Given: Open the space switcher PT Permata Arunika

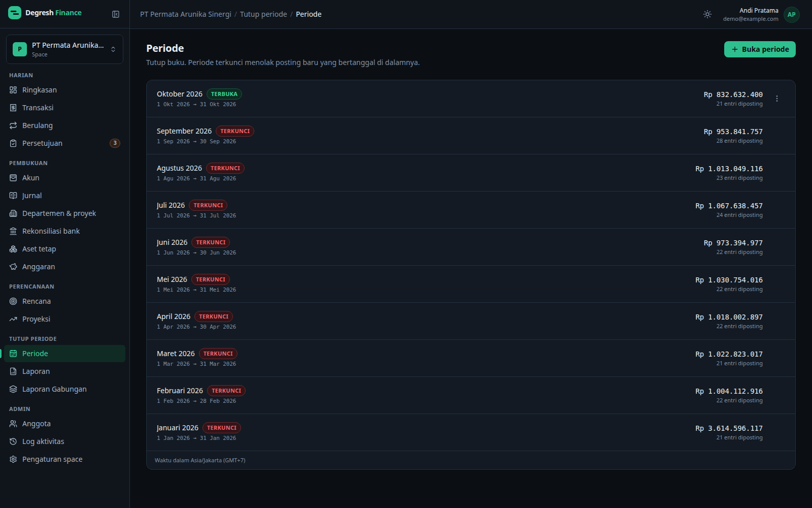Looking at the screenshot, I should pyautogui.click(x=64, y=49).
